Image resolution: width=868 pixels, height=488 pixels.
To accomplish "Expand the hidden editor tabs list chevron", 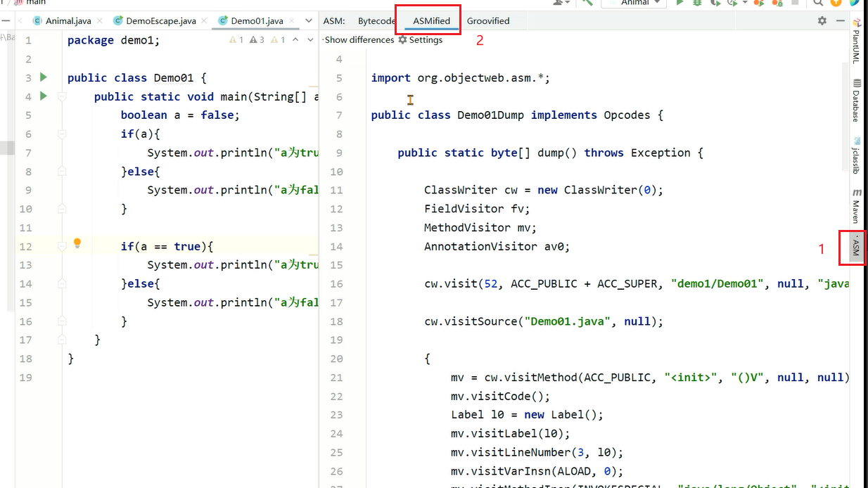I will 309,21.
